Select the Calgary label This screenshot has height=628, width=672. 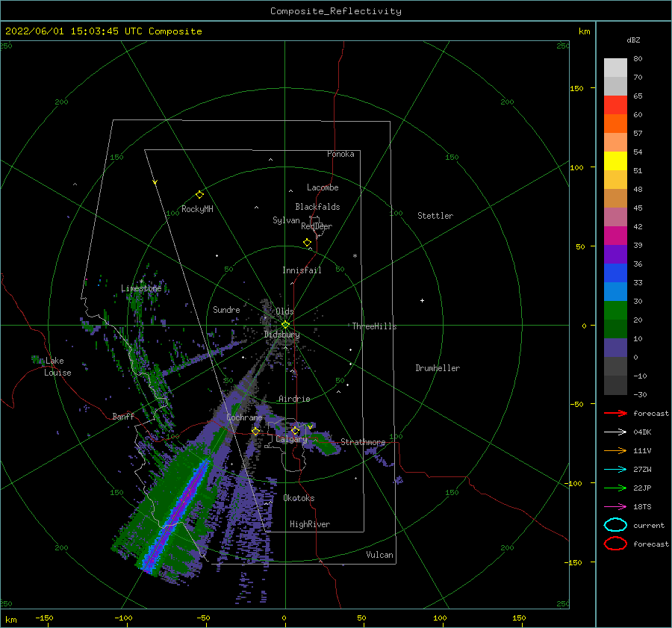click(x=291, y=439)
